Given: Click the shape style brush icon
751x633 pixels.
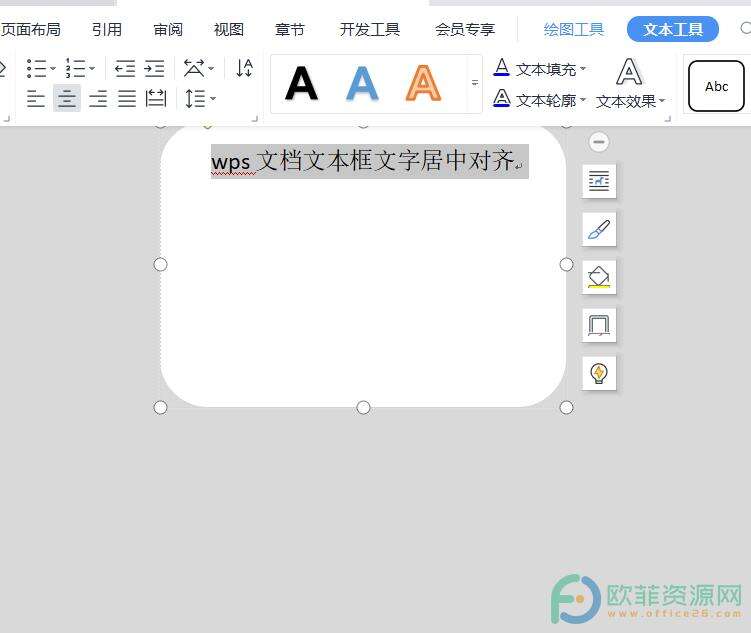Looking at the screenshot, I should [x=599, y=229].
